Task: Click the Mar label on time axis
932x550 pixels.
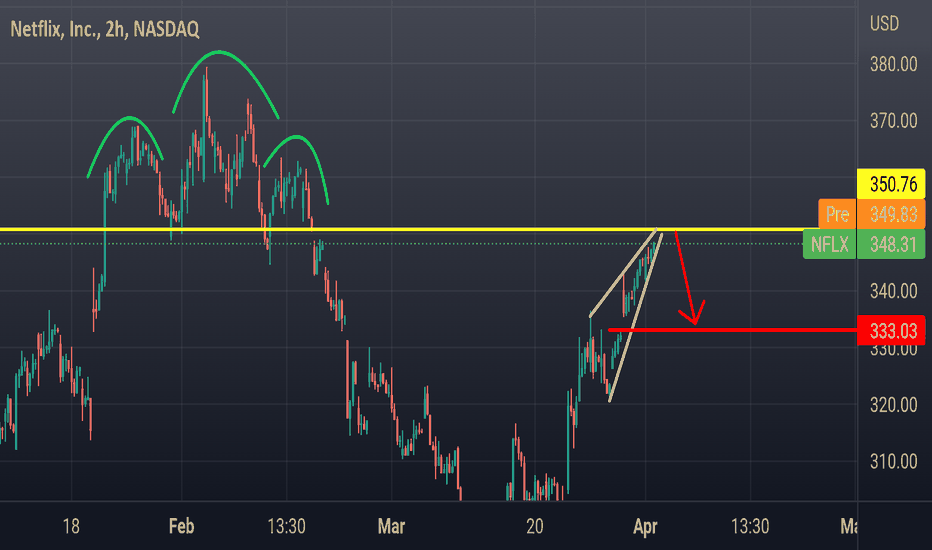Action: click(x=391, y=526)
